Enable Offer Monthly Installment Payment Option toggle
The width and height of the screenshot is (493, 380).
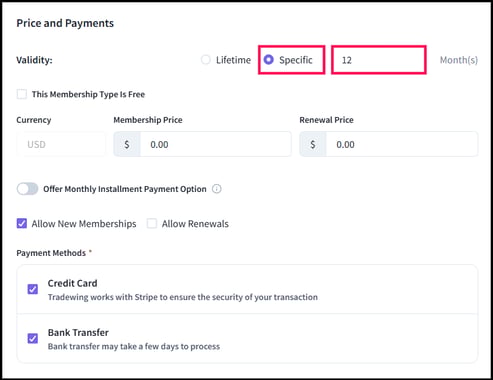coord(27,189)
